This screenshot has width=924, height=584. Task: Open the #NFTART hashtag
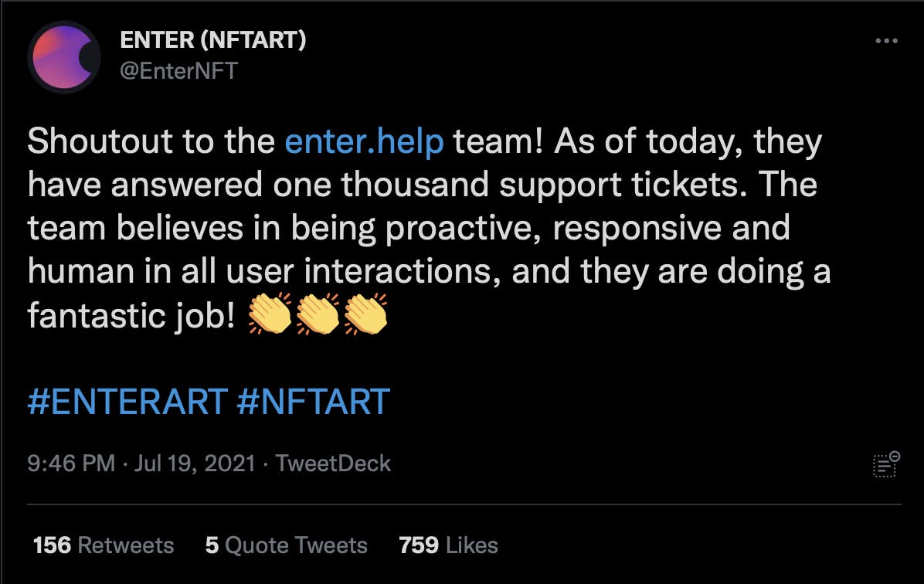[313, 402]
